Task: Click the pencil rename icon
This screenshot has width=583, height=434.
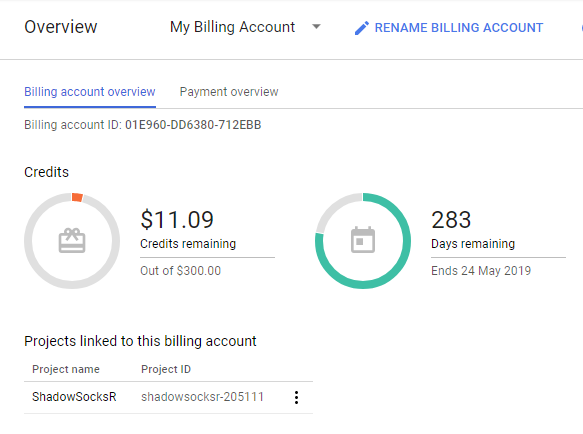Action: (361, 28)
